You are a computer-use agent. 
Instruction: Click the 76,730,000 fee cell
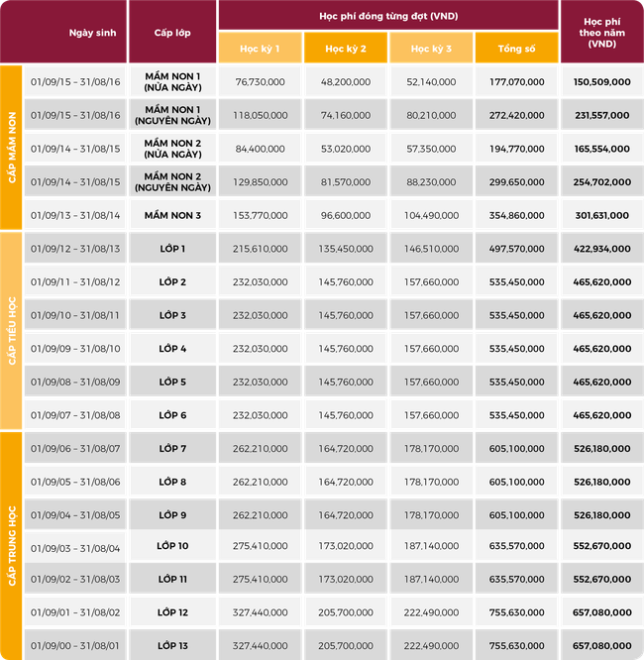[x=260, y=82]
